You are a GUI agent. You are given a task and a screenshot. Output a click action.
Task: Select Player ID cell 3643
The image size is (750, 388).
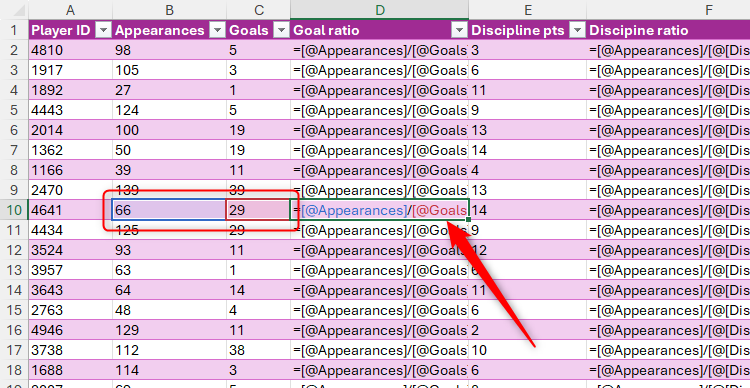coord(70,290)
